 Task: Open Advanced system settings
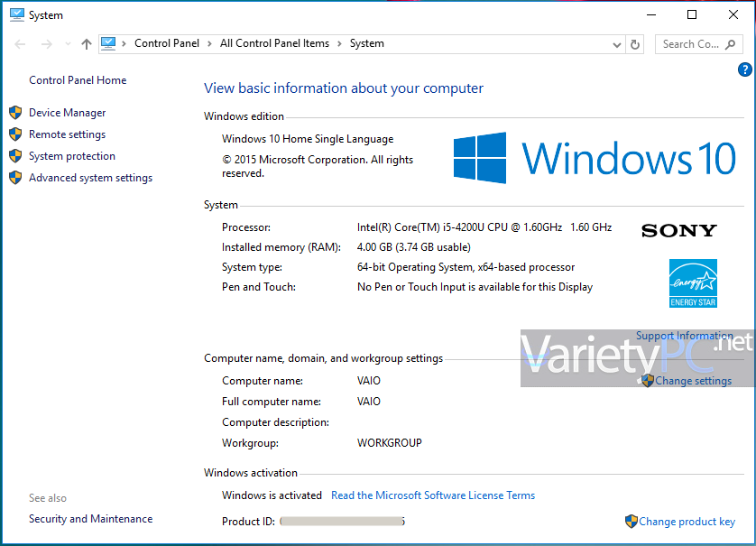90,178
